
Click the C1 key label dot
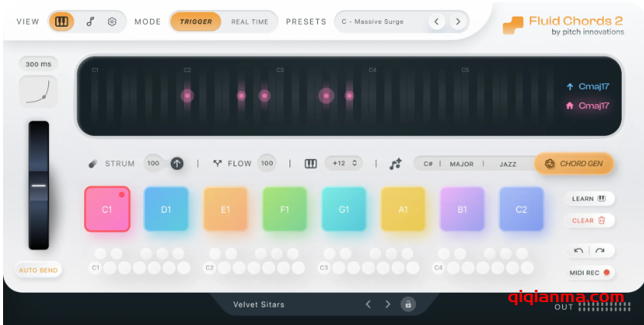click(95, 268)
